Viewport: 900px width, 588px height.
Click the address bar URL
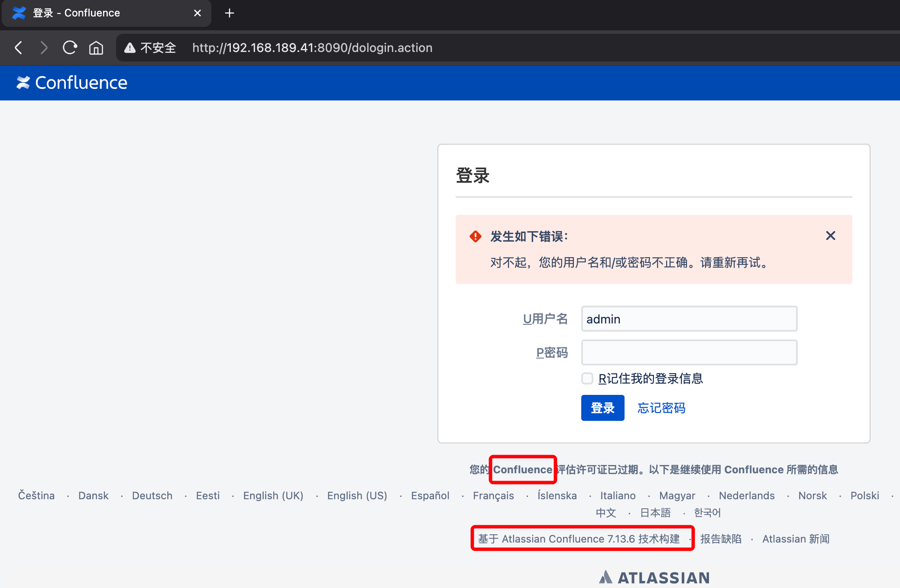click(x=312, y=48)
